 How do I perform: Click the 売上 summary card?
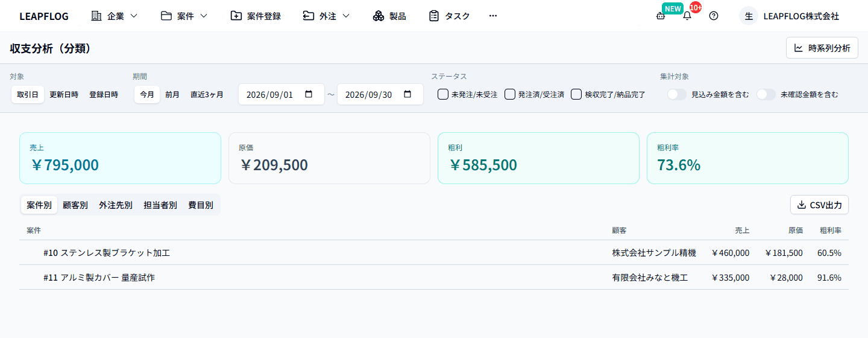[x=120, y=158]
